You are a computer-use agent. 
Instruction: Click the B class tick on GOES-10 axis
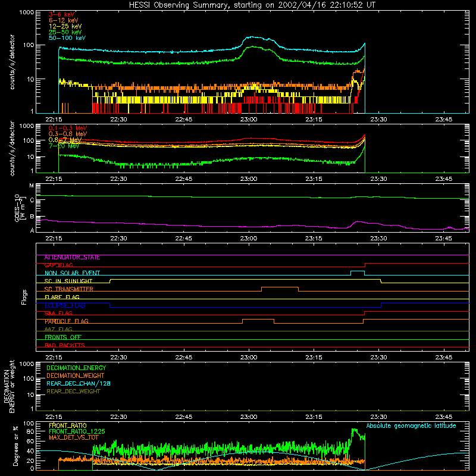32,217
